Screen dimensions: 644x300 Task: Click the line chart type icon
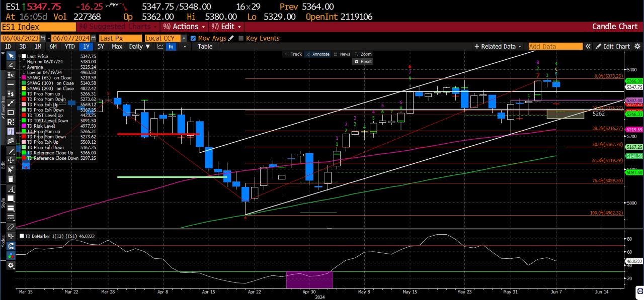point(160,46)
